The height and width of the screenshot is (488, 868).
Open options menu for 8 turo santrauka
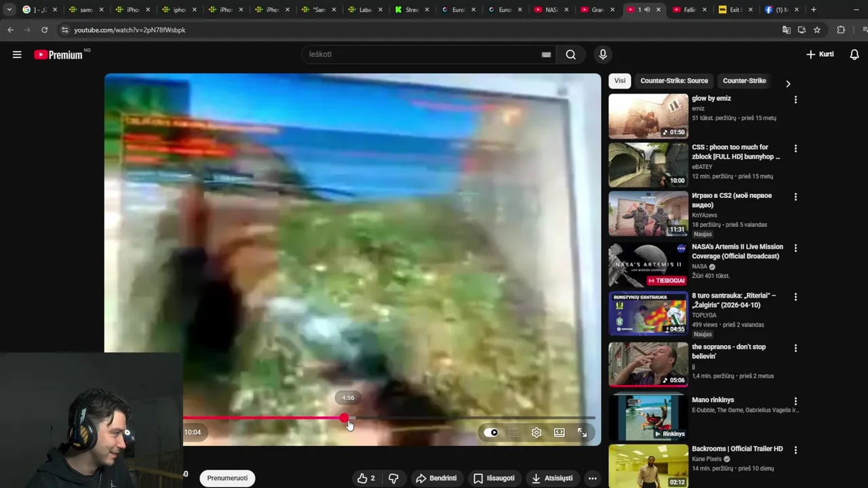click(795, 297)
